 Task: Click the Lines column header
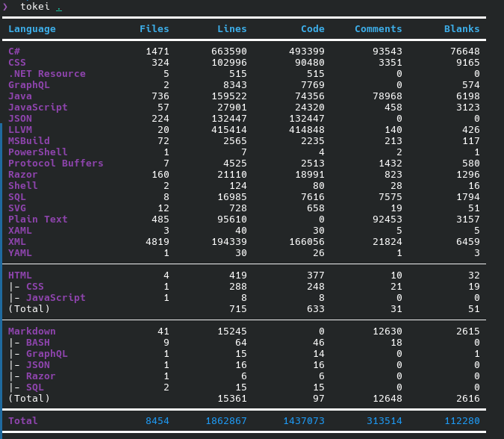[232, 29]
